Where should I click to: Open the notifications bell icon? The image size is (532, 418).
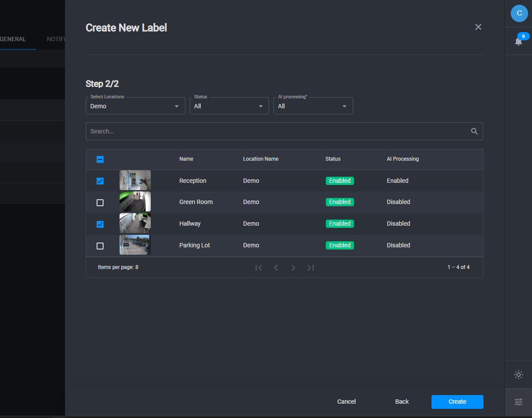(519, 41)
